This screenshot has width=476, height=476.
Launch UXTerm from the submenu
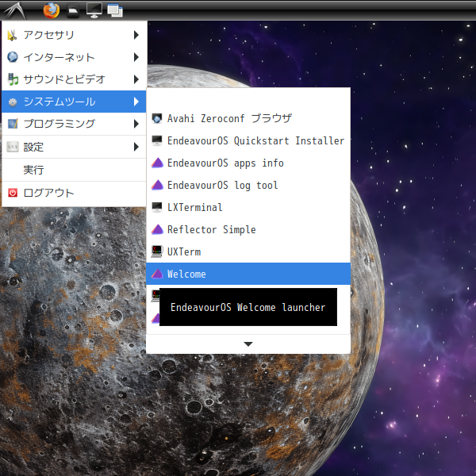coord(248,251)
